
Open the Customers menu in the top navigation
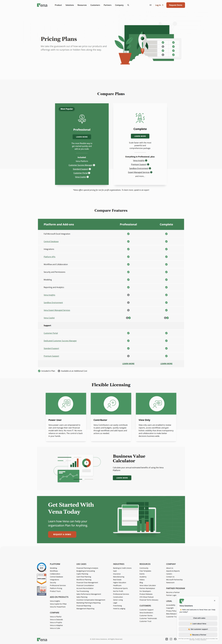(x=95, y=5)
